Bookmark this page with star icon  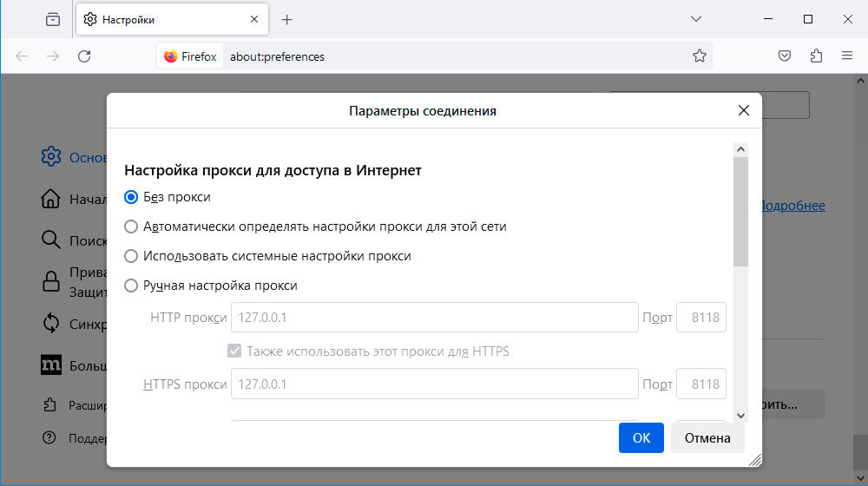click(x=699, y=56)
